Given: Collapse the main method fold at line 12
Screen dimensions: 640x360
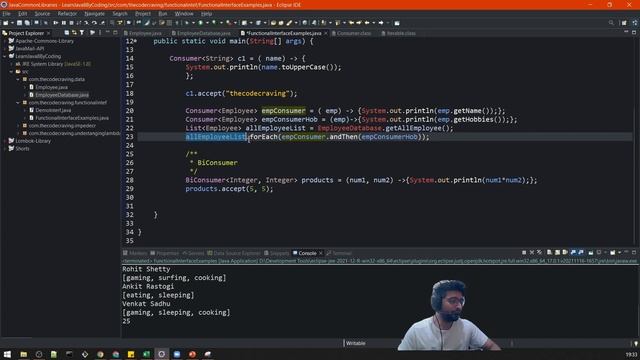Looking at the screenshot, I should point(136,41).
